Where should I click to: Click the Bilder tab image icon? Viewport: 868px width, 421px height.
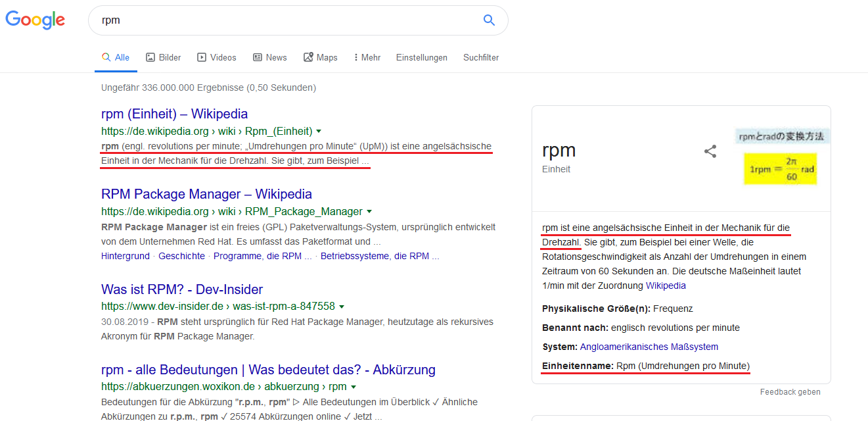coord(150,58)
